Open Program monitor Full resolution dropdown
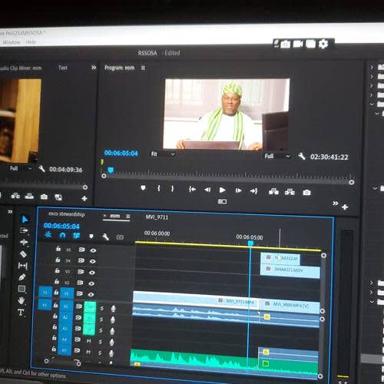Screen dimensions: 384x384 click(x=277, y=156)
